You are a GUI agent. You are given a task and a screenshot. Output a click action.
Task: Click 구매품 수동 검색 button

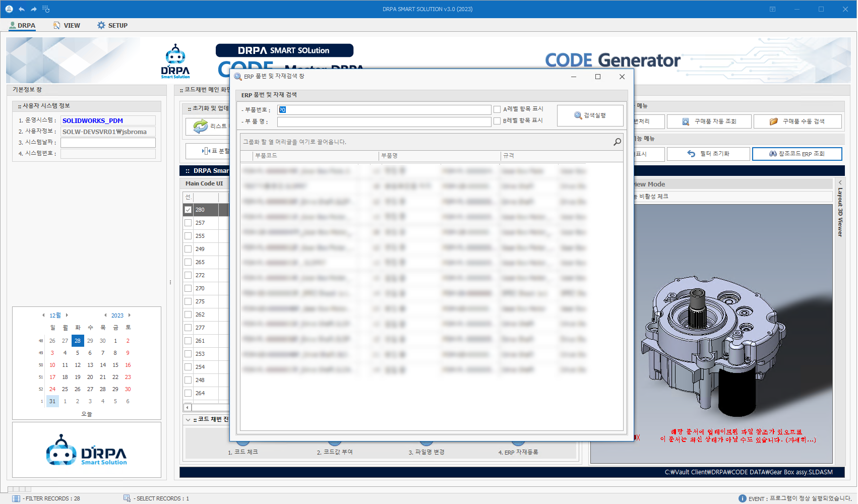coord(798,121)
